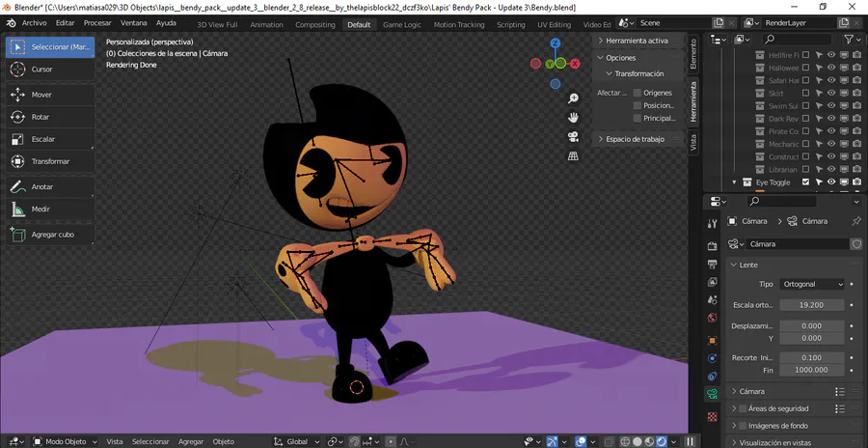Screen dimensions: 868x448
Task: Open the Agregar menu in viewport header
Action: [x=191, y=441]
